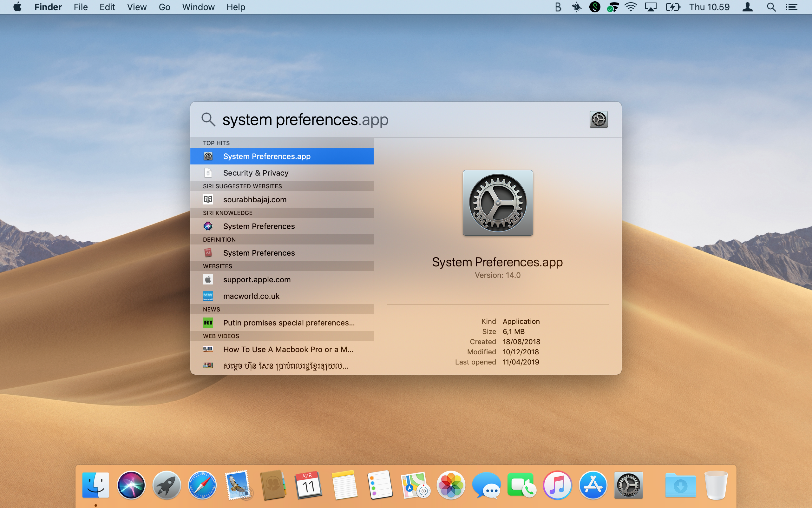Image resolution: width=812 pixels, height=508 pixels.
Task: Select sourabhbajaj.com suggested website
Action: pos(282,200)
